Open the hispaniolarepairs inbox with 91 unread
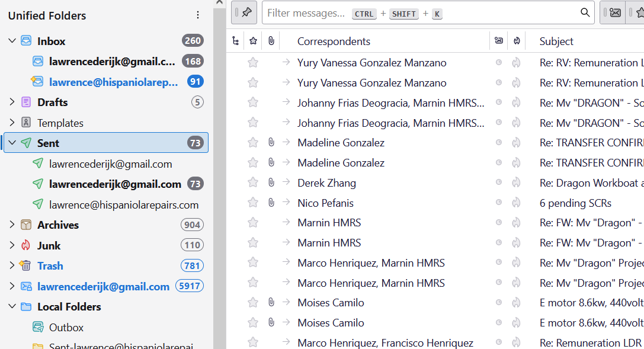This screenshot has width=644, height=349. [x=106, y=82]
